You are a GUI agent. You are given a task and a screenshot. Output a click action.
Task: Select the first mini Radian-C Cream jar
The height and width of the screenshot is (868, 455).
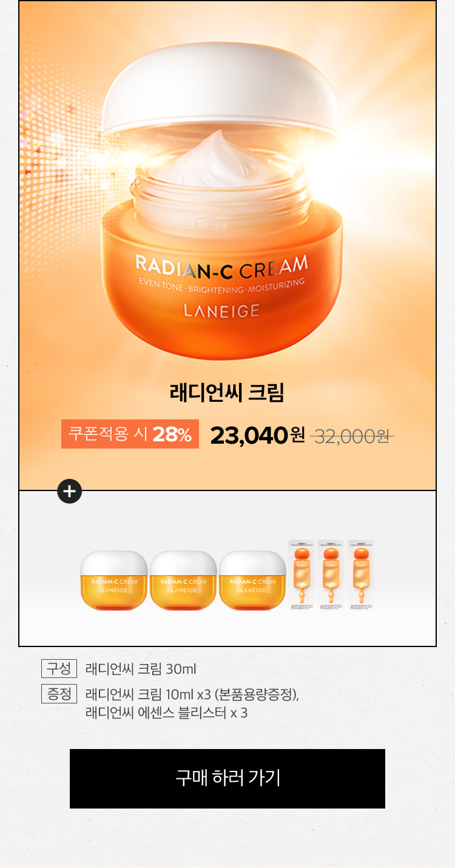pyautogui.click(x=114, y=580)
